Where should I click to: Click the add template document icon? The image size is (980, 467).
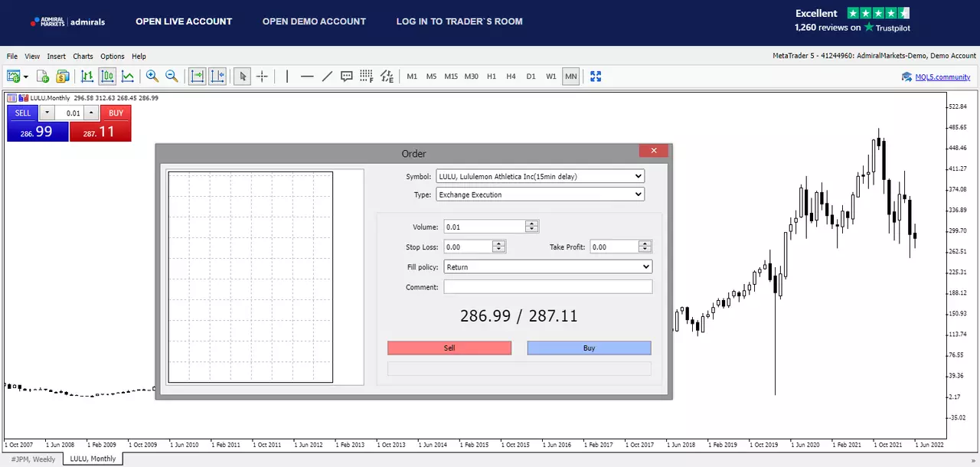[43, 76]
